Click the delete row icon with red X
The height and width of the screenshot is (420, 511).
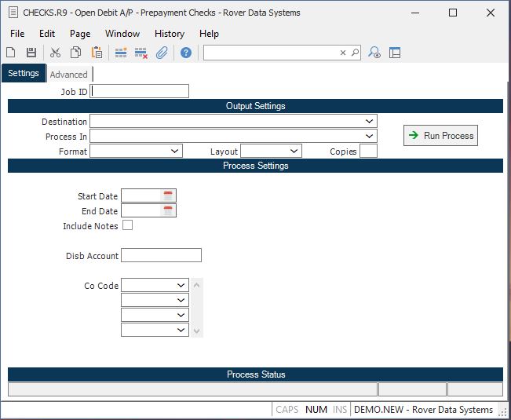141,53
